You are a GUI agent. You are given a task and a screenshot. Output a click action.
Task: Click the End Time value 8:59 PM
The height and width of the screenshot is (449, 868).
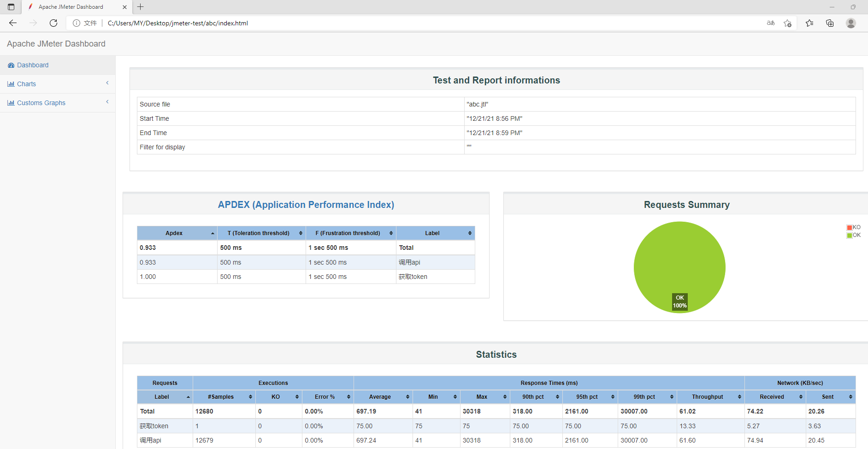click(x=495, y=133)
